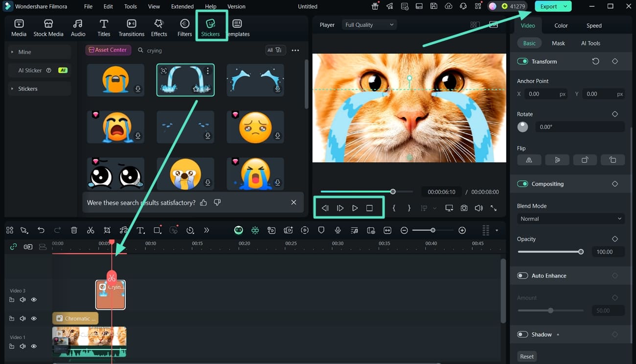This screenshot has width=636, height=364.
Task: Click the redo arrow in timeline toolbar
Action: 57,230
